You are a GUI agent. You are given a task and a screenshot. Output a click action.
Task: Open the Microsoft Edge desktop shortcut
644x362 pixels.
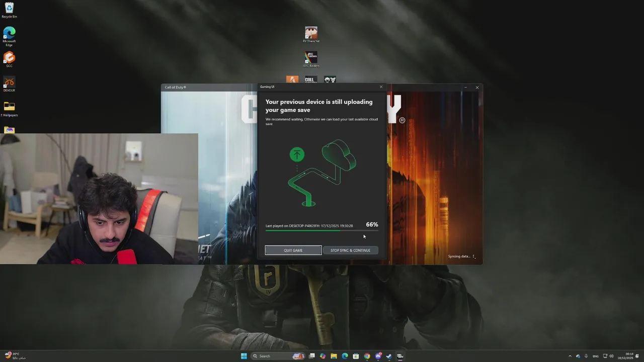[9, 37]
